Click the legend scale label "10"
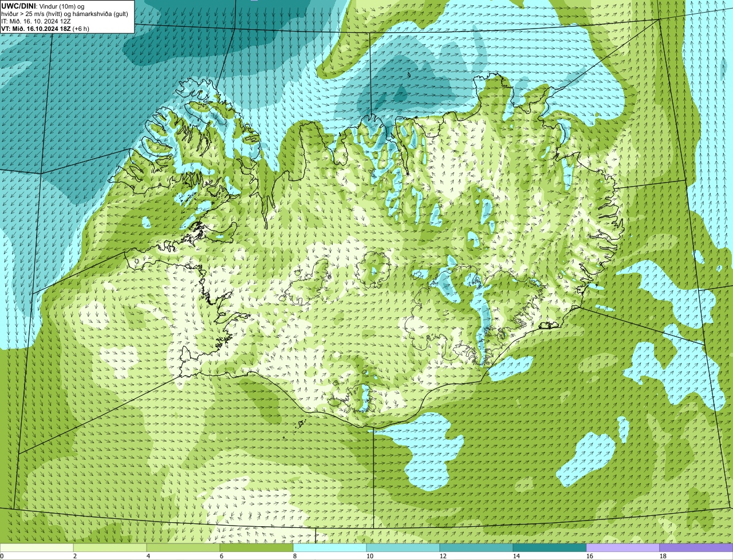733x560 pixels. [370, 556]
